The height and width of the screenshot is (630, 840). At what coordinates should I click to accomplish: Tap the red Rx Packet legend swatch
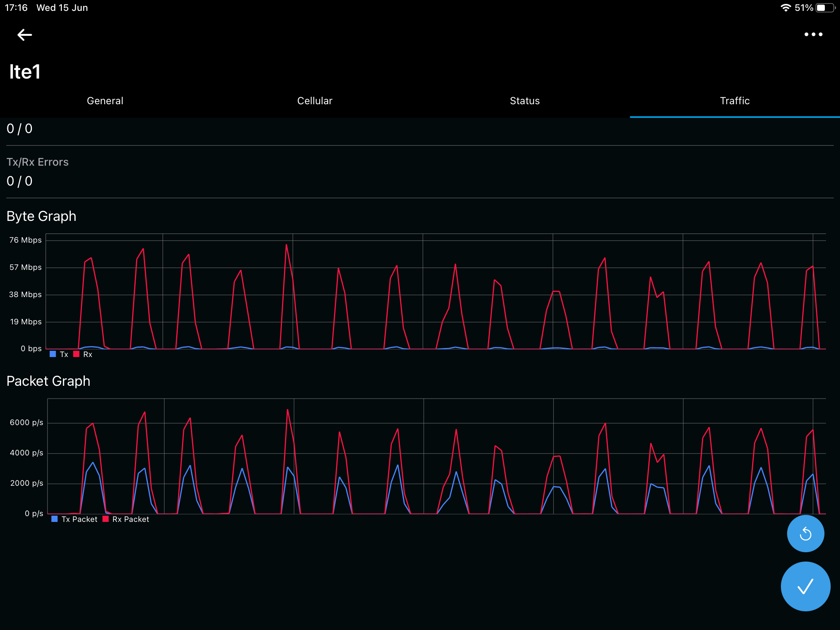point(105,519)
